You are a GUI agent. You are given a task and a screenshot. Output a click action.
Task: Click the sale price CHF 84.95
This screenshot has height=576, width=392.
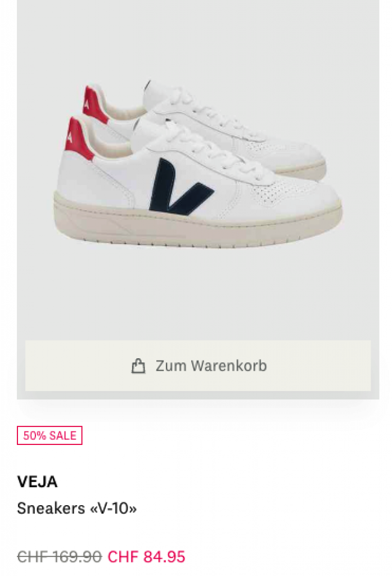coord(146,556)
